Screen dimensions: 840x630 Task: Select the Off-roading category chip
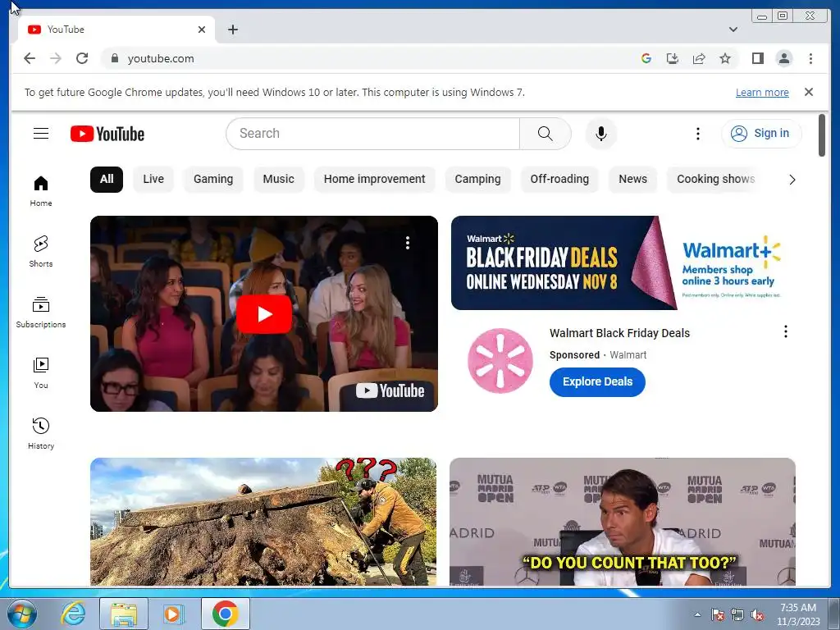(x=559, y=179)
